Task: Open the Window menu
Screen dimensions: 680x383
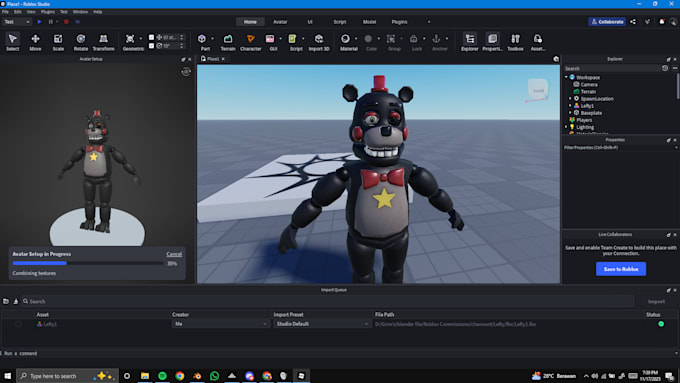Action: [80, 12]
